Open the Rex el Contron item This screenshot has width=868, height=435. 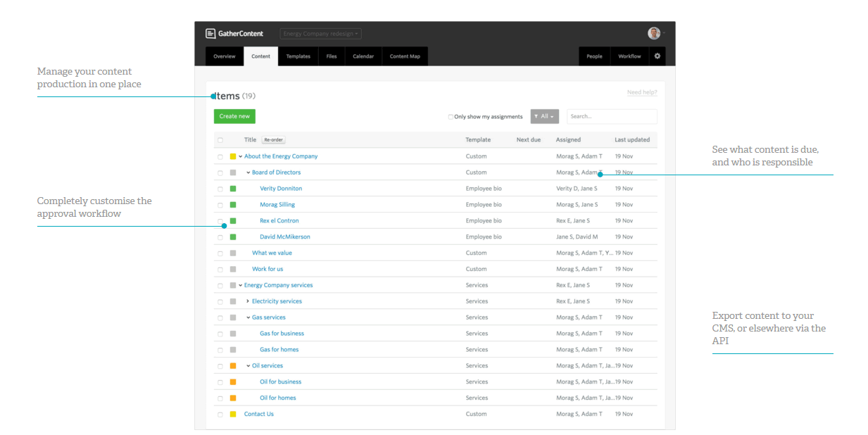[x=279, y=221]
